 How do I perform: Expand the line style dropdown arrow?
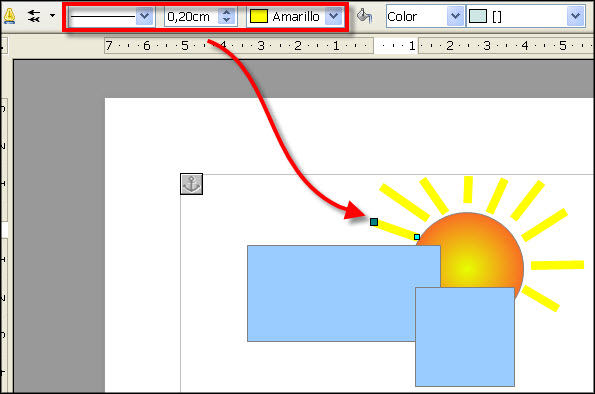tap(144, 16)
